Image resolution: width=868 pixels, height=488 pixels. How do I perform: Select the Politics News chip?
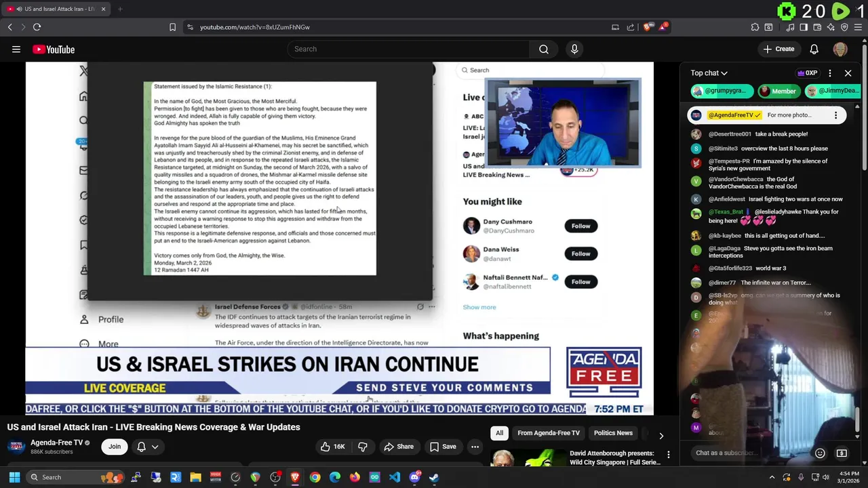coord(613,433)
